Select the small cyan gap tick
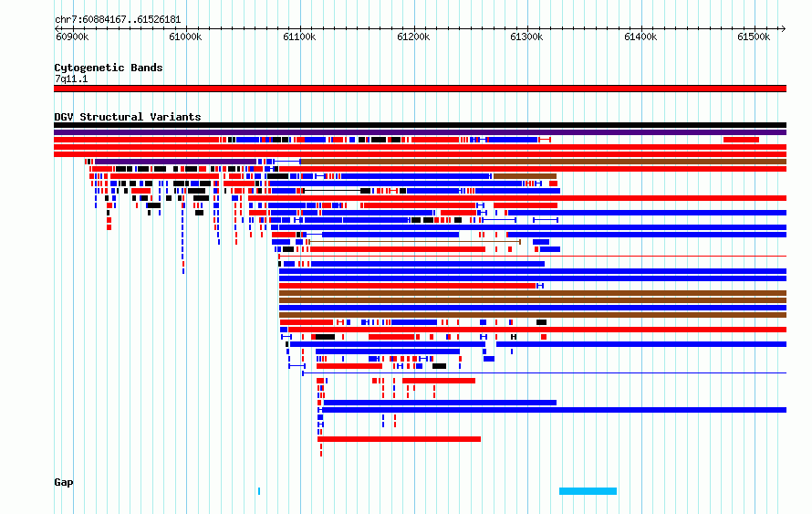The height and width of the screenshot is (514, 812). click(259, 491)
